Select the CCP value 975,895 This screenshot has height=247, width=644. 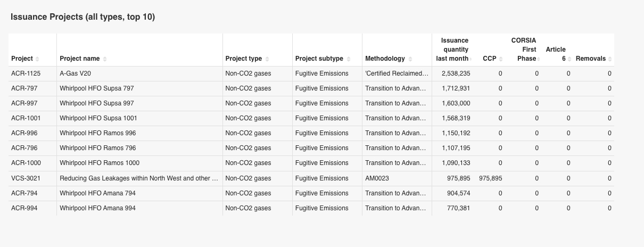click(490, 178)
